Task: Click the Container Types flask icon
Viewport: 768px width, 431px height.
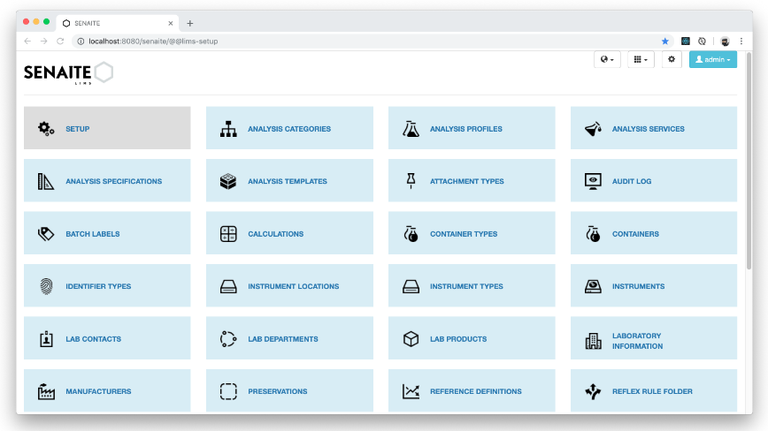Action: [x=411, y=234]
